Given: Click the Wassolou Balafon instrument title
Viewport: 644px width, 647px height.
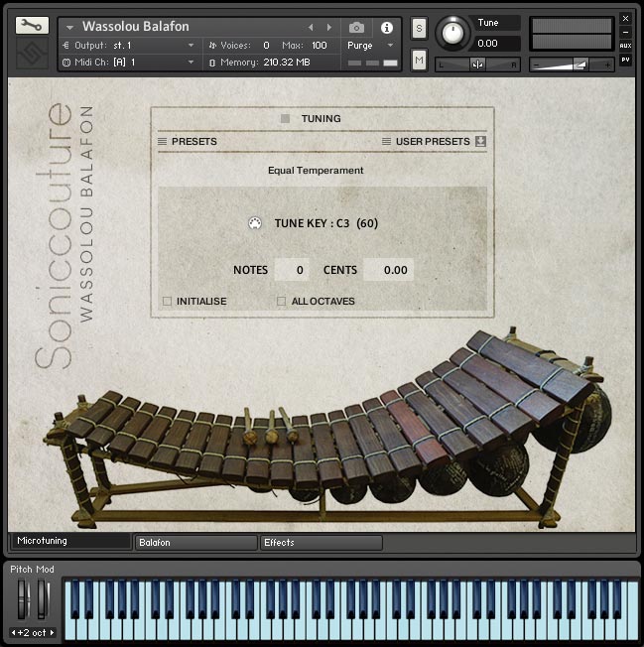Looking at the screenshot, I should (136, 27).
